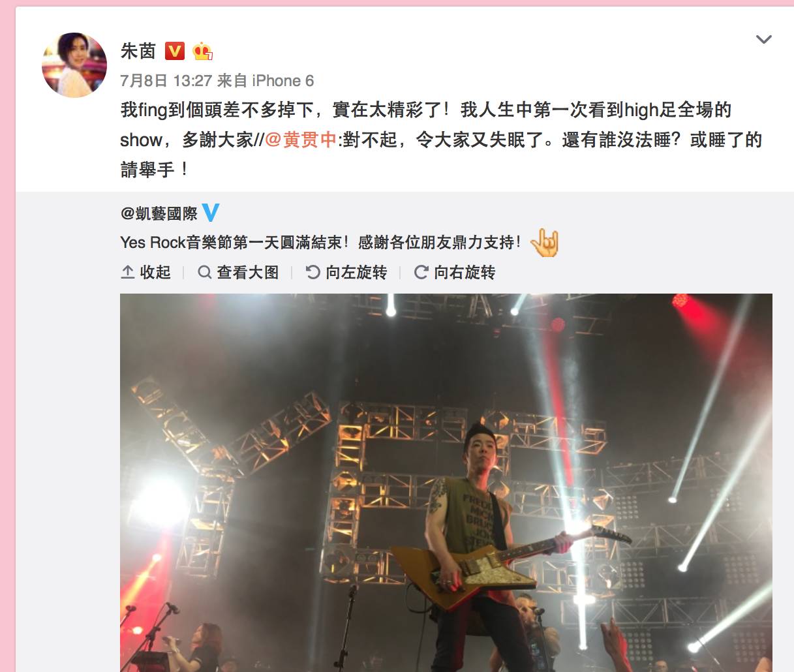Image resolution: width=794 pixels, height=672 pixels.
Task: Rotate the image left with 向左旋转
Action: click(346, 272)
